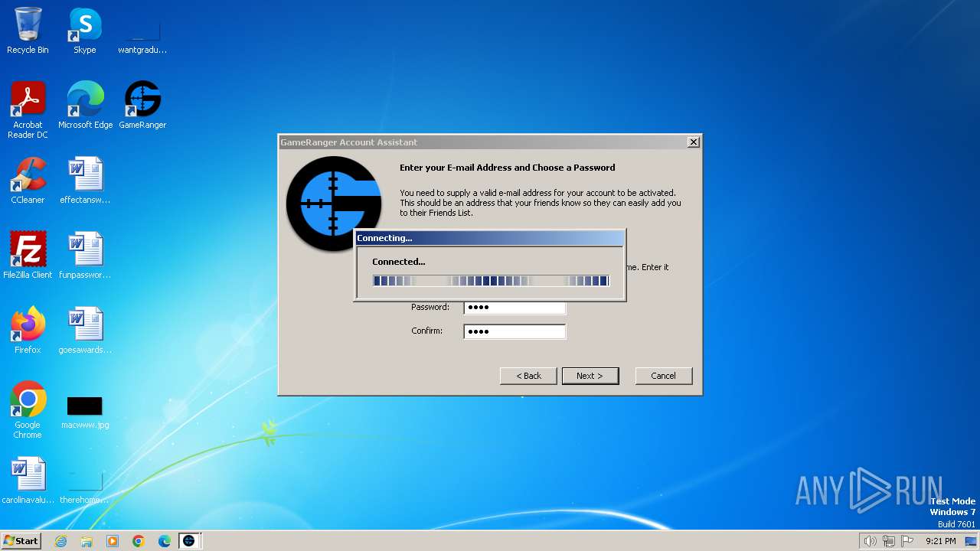Open network status tray icon
The height and width of the screenshot is (551, 980).
tap(889, 541)
